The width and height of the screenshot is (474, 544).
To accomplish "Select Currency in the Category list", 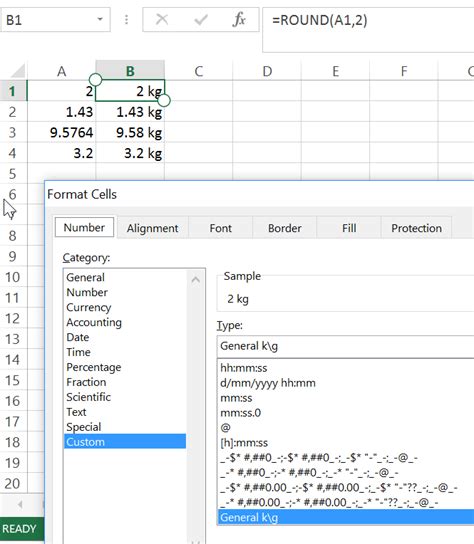I will click(x=125, y=307).
